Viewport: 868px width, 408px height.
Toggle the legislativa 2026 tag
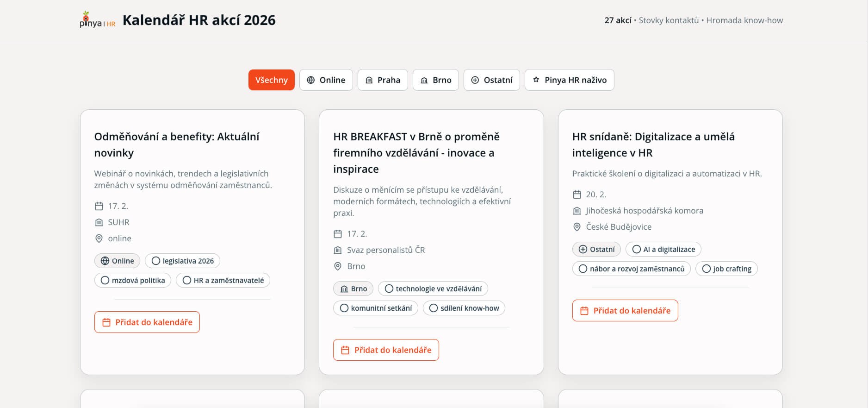pyautogui.click(x=182, y=261)
